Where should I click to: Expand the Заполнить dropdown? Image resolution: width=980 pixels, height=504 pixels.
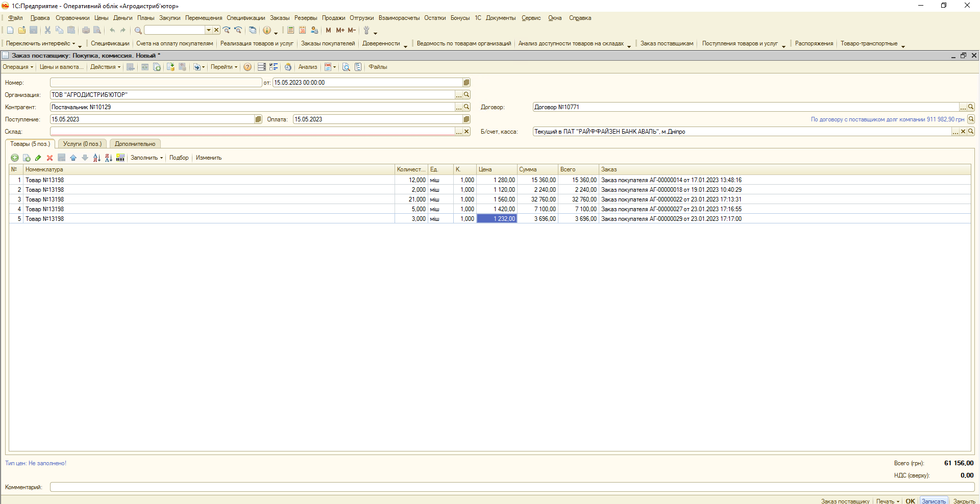(146, 158)
